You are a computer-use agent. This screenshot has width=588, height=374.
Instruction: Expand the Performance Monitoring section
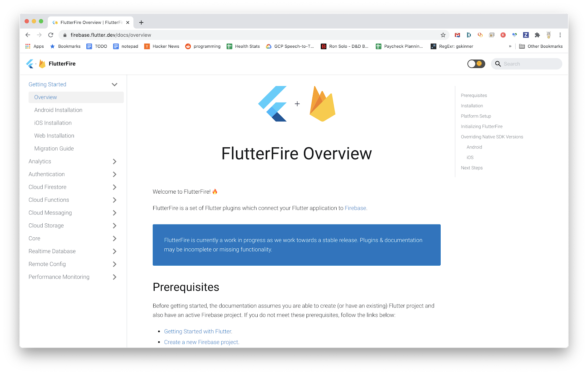114,277
